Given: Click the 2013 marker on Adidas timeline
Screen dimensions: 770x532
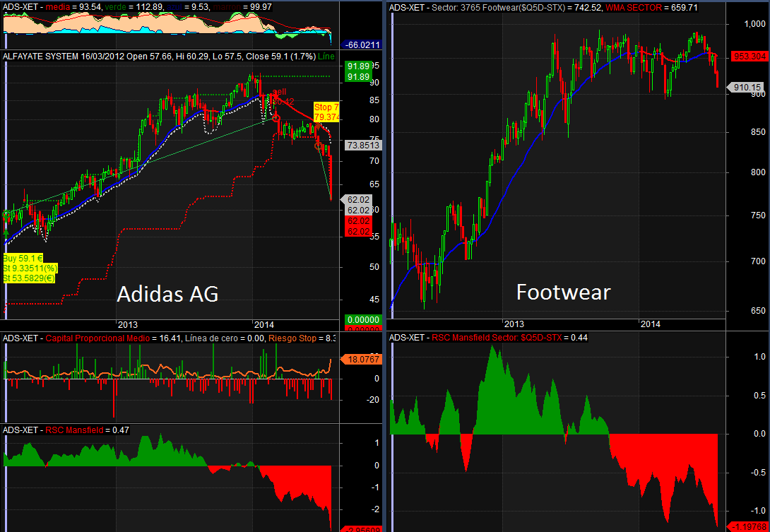Looking at the screenshot, I should point(128,324).
